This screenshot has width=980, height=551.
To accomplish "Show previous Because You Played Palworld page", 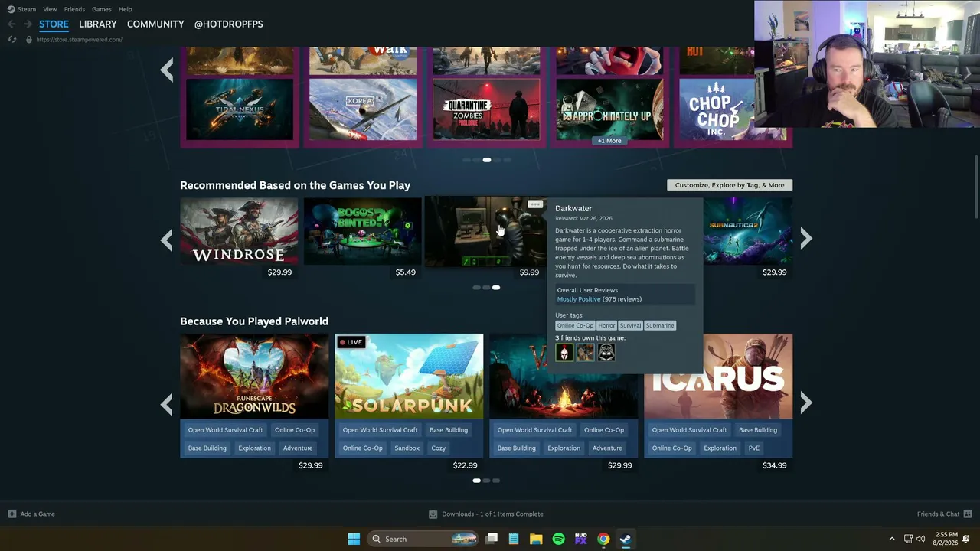I will [x=167, y=403].
